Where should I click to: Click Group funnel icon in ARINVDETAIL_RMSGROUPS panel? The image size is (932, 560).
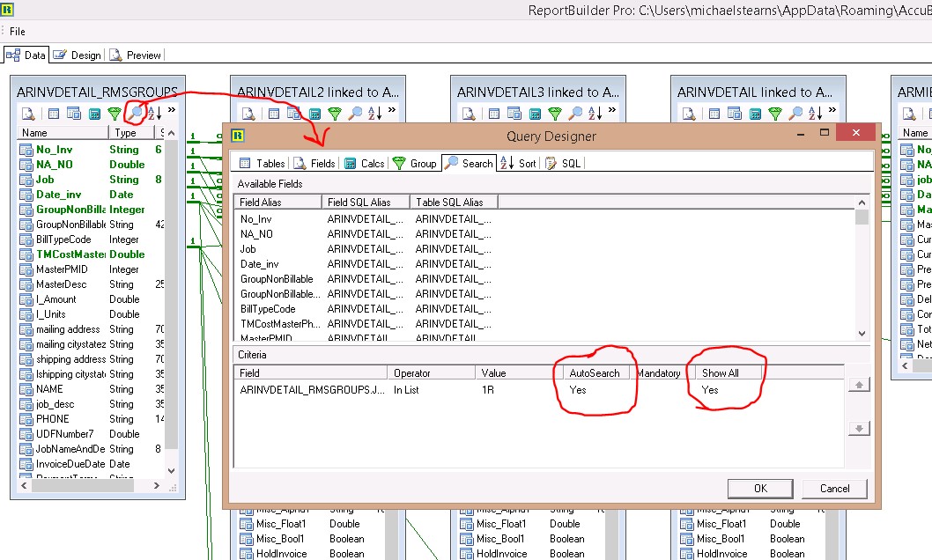pyautogui.click(x=115, y=113)
